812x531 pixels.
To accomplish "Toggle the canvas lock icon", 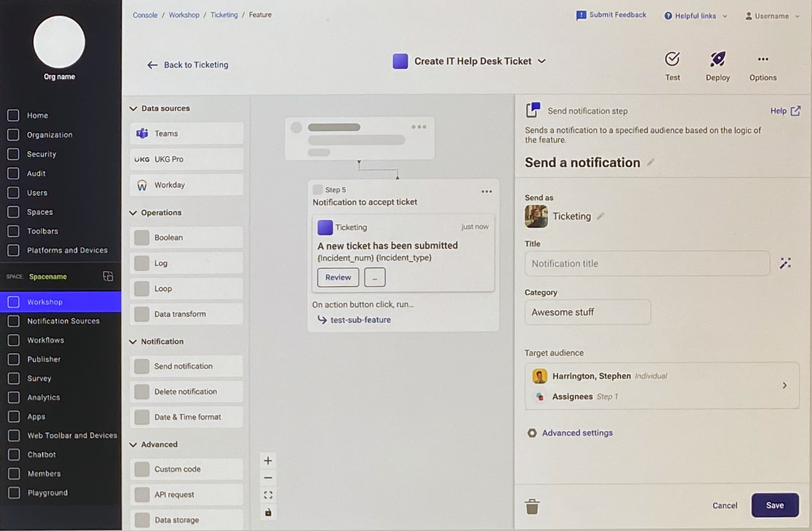I will tap(268, 512).
